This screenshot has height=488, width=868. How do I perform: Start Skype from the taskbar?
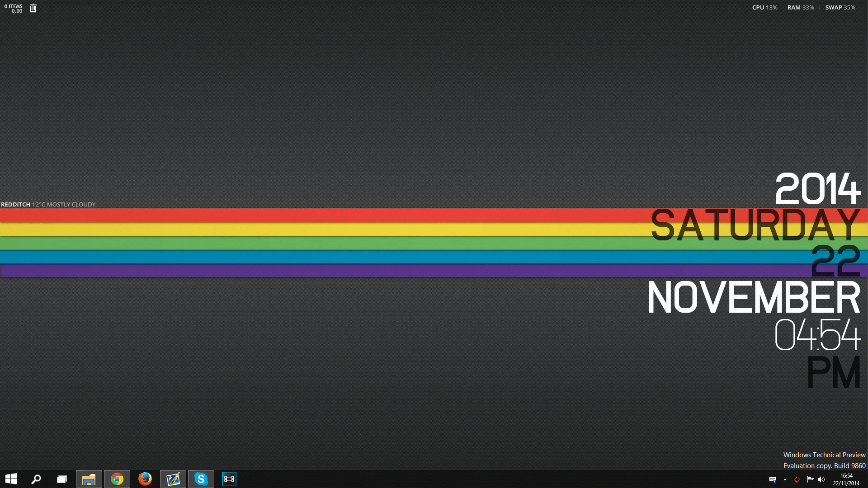coord(201,479)
